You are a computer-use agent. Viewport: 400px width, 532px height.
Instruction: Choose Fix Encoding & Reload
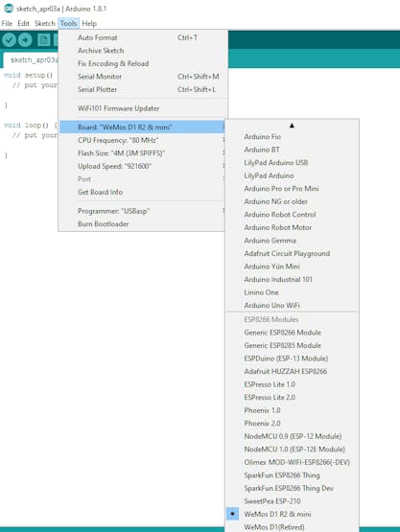coord(142,63)
